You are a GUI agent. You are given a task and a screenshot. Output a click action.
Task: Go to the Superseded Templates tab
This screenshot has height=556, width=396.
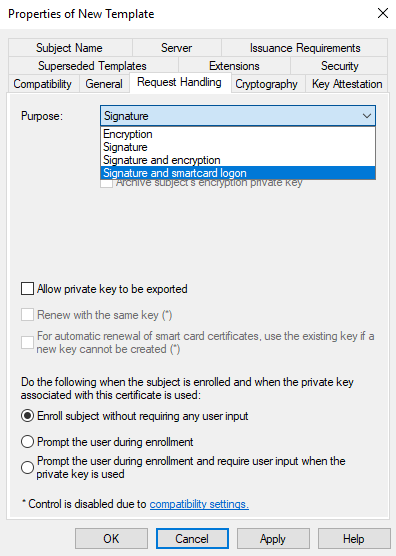(x=93, y=66)
